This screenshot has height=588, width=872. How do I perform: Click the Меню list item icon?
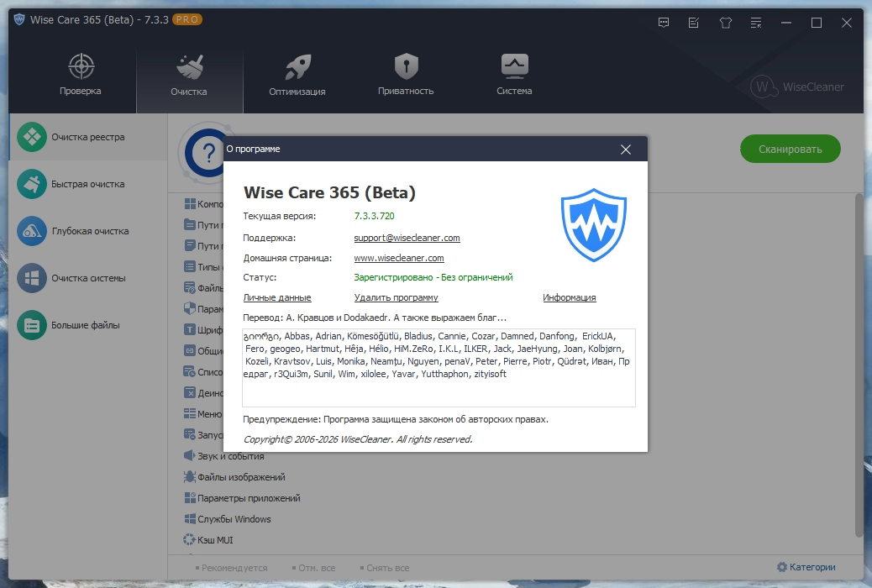tap(189, 414)
